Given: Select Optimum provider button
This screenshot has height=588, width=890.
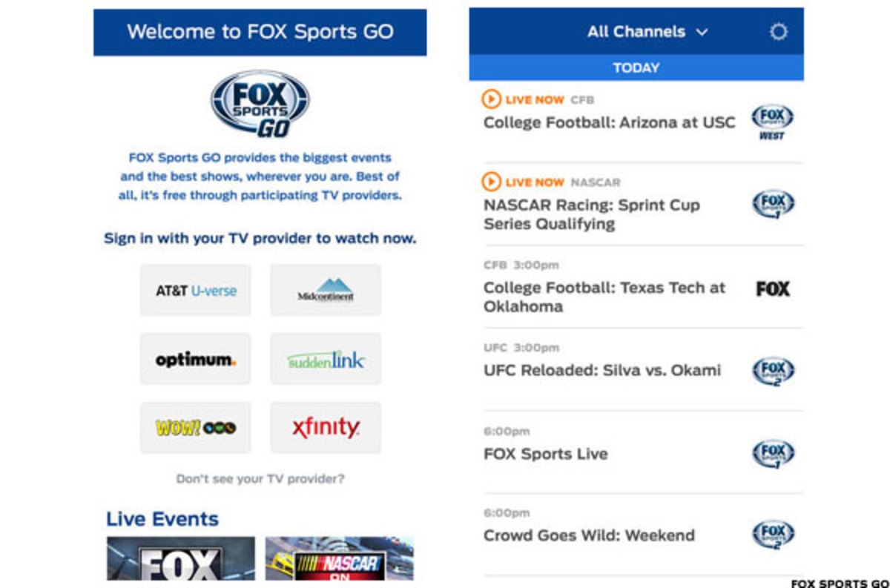Looking at the screenshot, I should pos(196,360).
